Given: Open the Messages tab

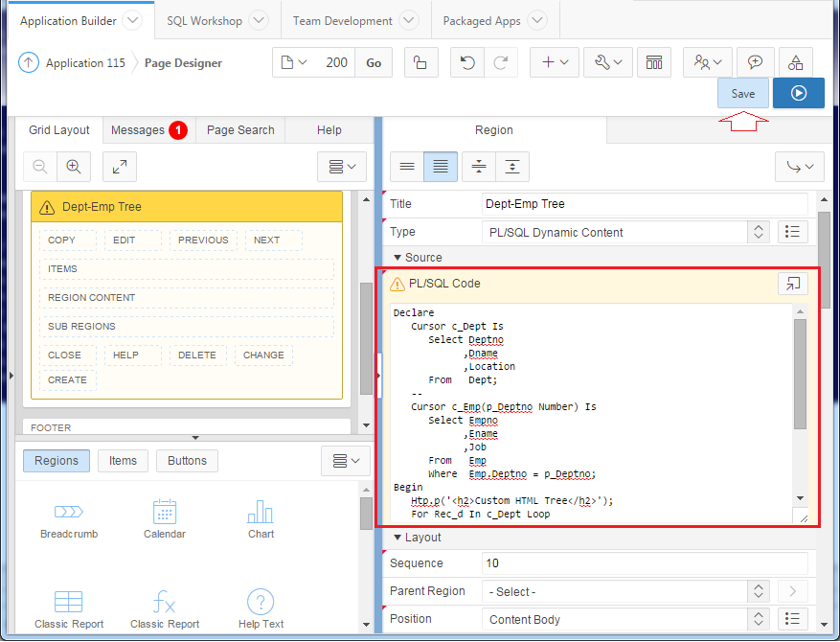Looking at the screenshot, I should pos(148,130).
